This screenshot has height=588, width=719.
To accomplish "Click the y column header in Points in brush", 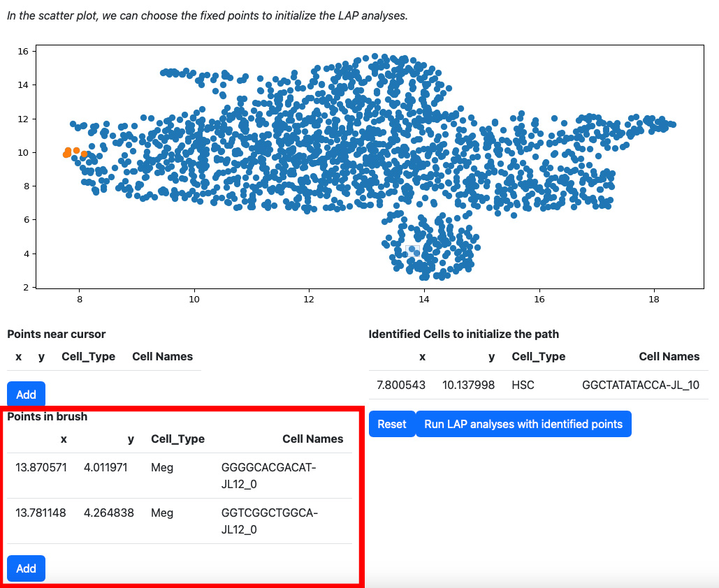I will click(131, 439).
